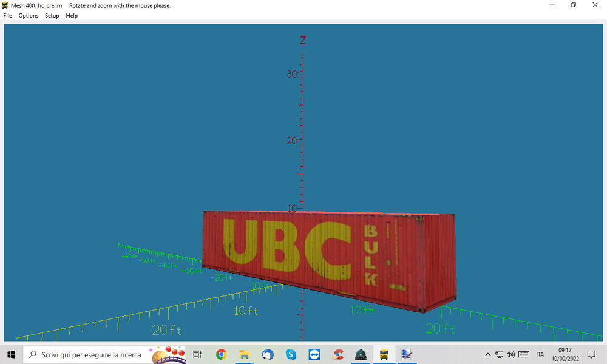Open Task View from the taskbar

click(x=197, y=354)
